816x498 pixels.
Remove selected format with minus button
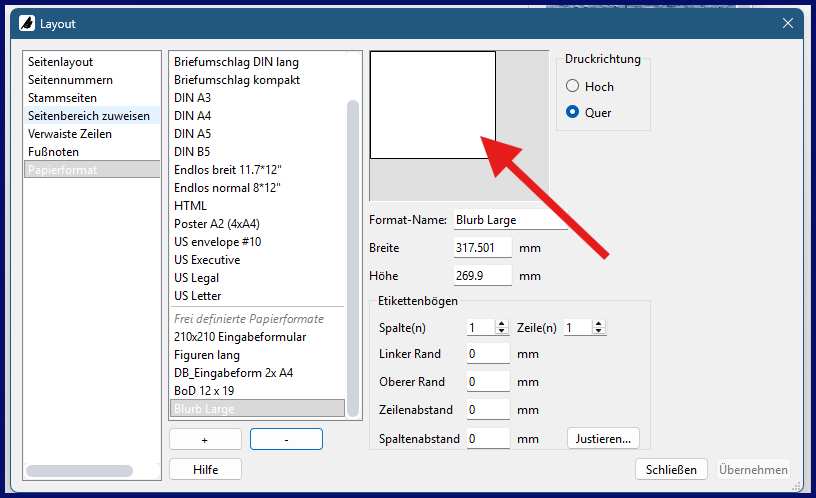[x=286, y=439]
